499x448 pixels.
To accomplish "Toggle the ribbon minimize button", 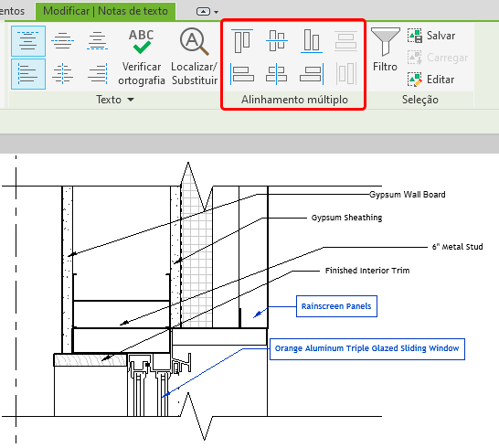I will click(x=203, y=12).
